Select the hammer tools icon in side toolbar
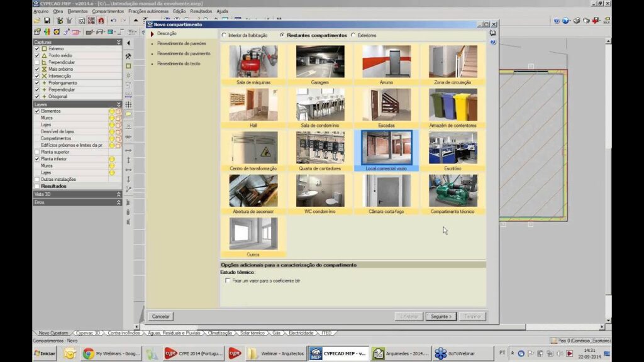The width and height of the screenshot is (644, 362). click(128, 57)
